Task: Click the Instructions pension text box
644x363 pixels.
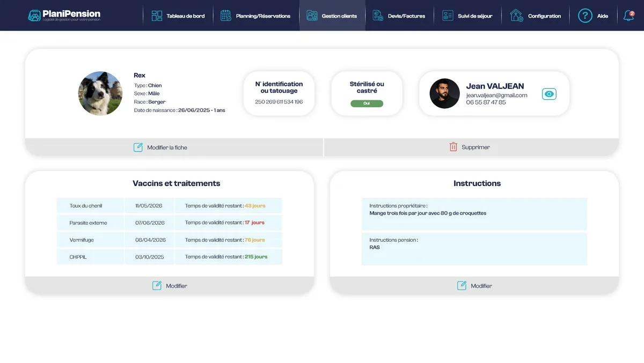Action: pos(474,249)
